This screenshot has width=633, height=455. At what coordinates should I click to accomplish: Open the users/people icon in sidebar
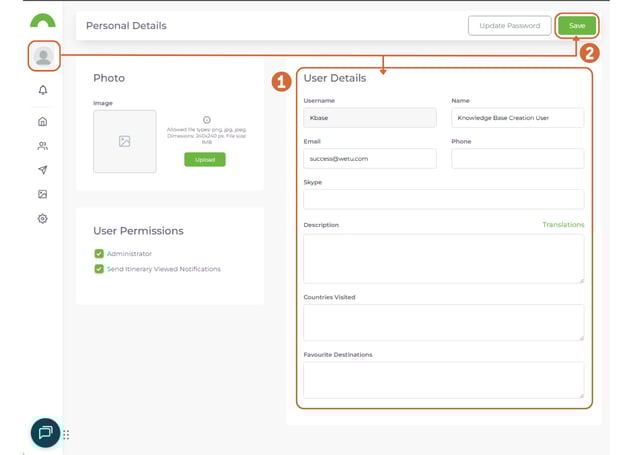tap(42, 146)
